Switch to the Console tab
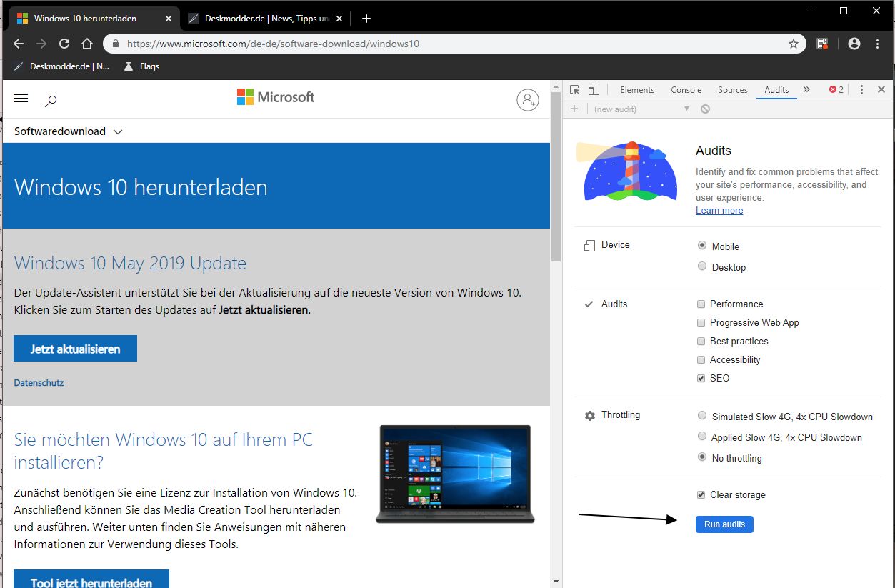895x588 pixels. [x=686, y=89]
